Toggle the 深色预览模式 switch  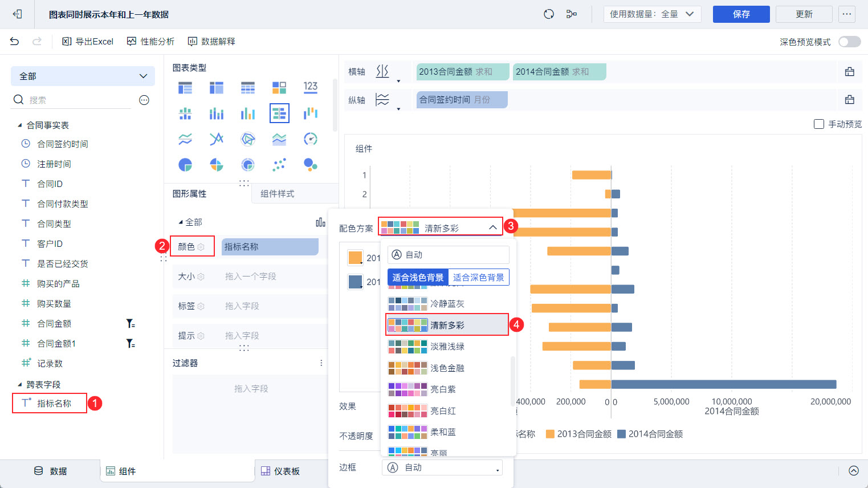pyautogui.click(x=850, y=42)
